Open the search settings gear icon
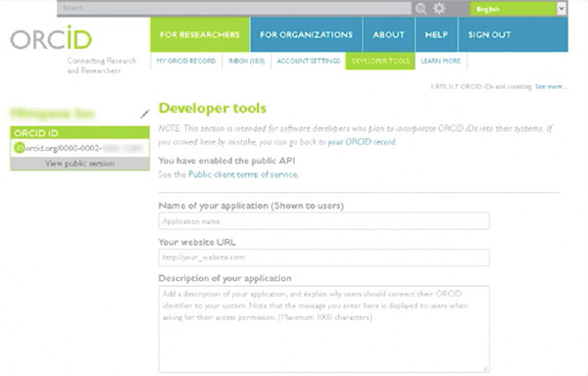The height and width of the screenshot is (376, 588). pyautogui.click(x=439, y=8)
